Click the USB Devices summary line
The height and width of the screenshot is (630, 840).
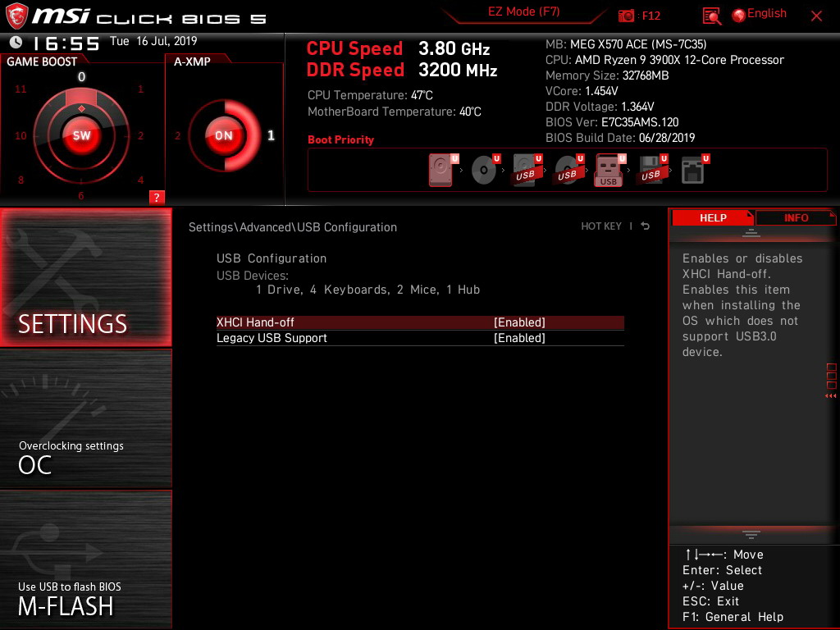tap(367, 290)
